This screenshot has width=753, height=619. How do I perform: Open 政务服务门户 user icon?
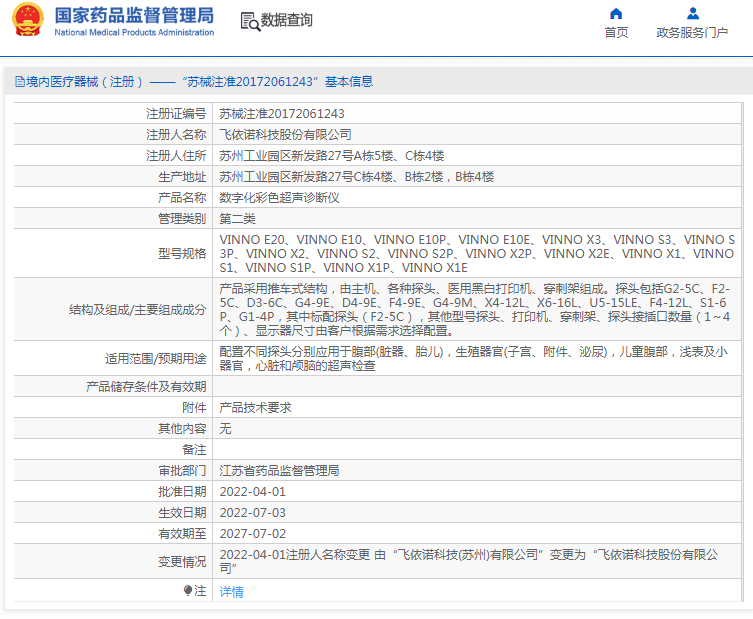tap(692, 13)
